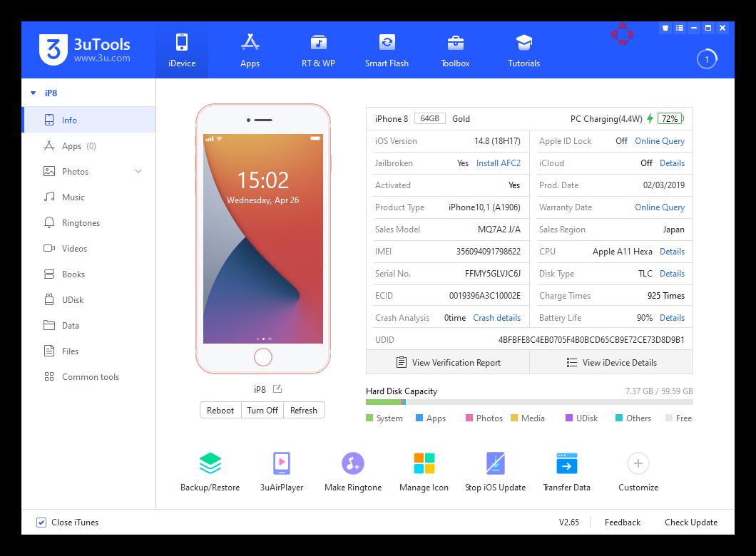Open the Backup/Restore tool
756x556 pixels.
pos(210,464)
